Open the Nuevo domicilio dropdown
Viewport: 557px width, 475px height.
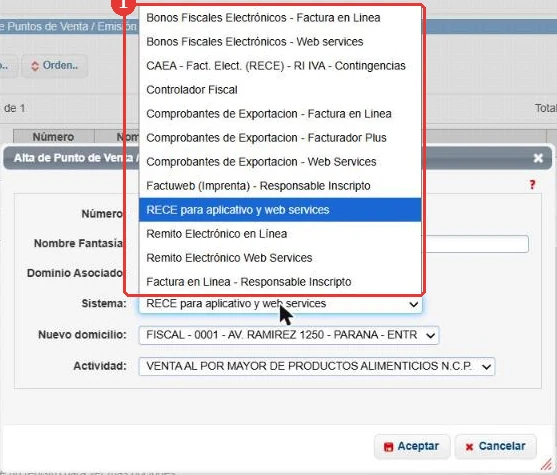289,335
